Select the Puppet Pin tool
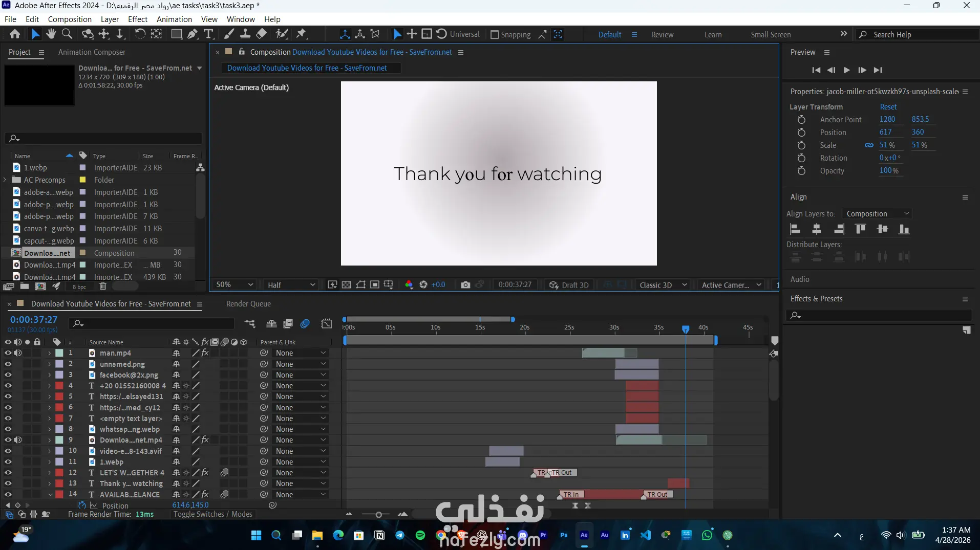This screenshot has width=980, height=550. pos(302,34)
